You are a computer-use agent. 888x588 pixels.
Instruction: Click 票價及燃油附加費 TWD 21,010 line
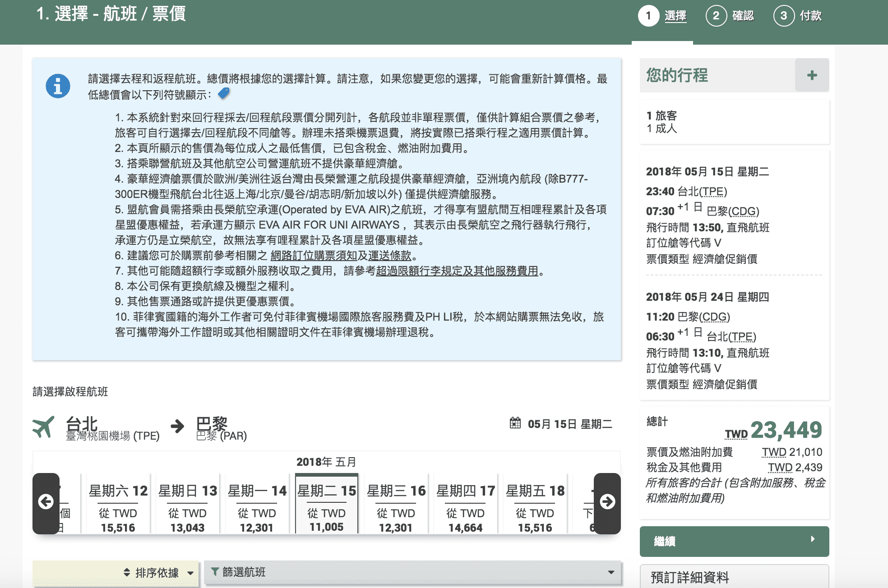click(x=734, y=452)
